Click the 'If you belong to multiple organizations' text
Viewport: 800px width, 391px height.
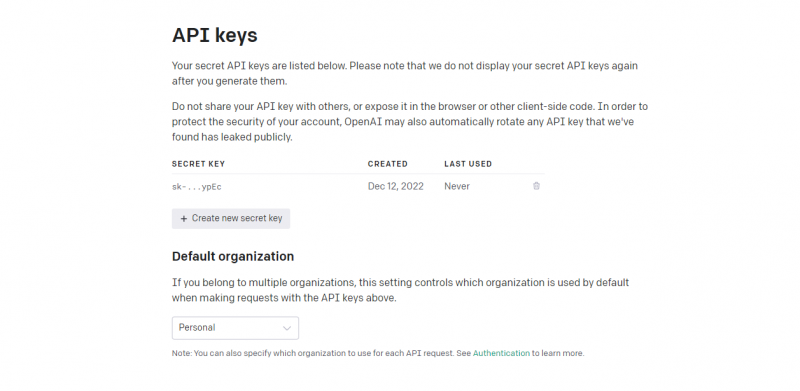[x=401, y=290]
